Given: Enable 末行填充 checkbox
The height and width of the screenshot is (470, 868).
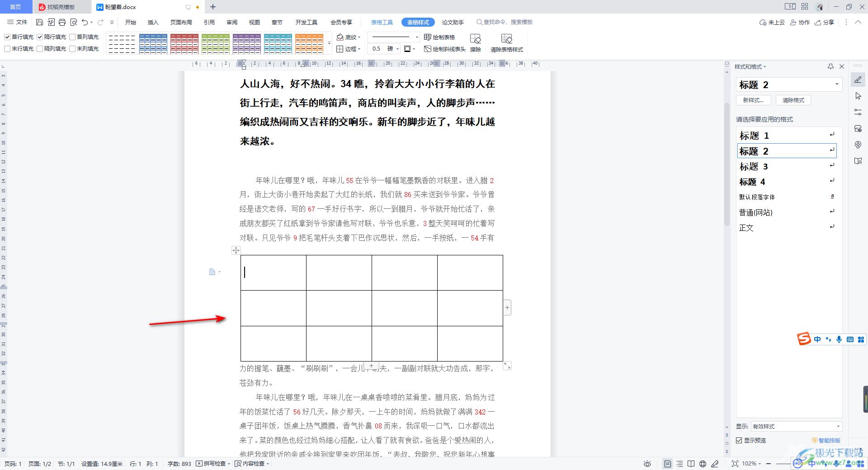Looking at the screenshot, I should [7, 49].
